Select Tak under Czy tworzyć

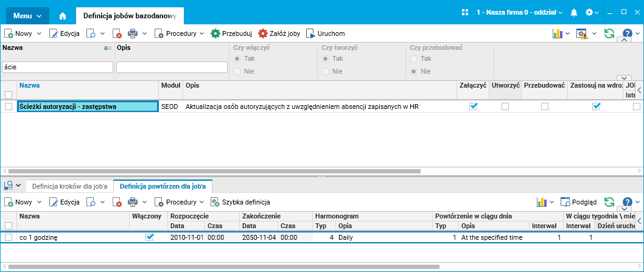(325, 59)
